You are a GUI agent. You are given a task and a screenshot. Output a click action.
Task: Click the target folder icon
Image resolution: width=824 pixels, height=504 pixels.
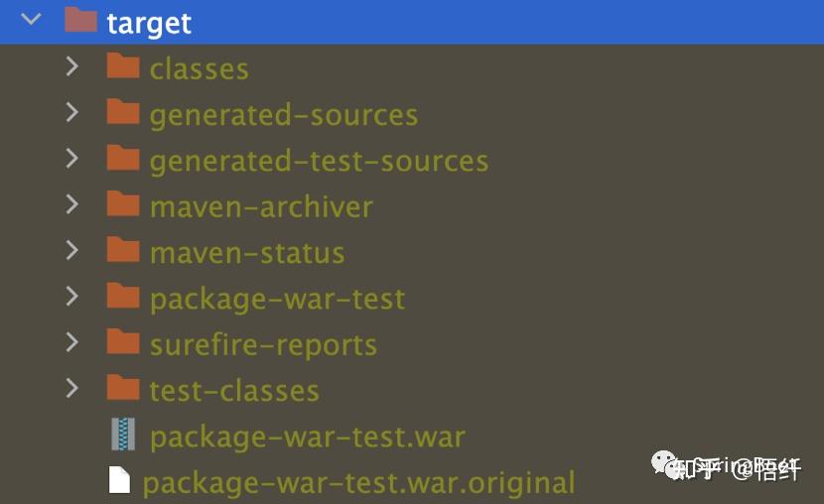click(x=80, y=20)
